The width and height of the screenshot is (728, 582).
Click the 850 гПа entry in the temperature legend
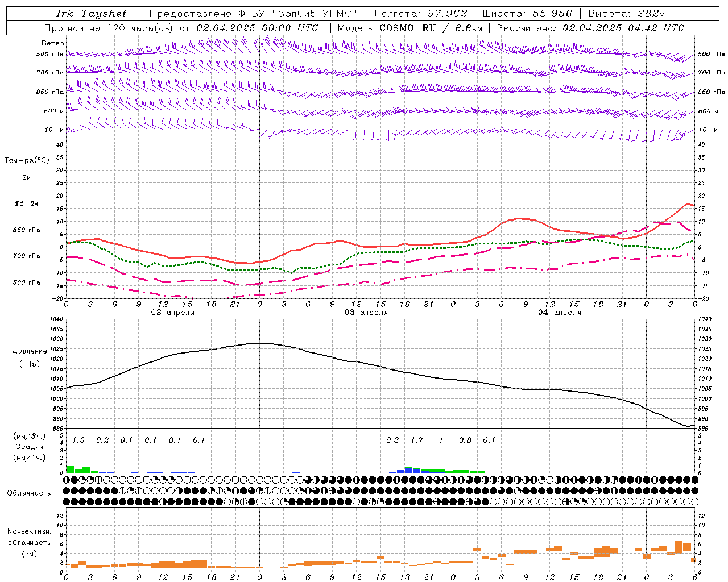(x=27, y=230)
